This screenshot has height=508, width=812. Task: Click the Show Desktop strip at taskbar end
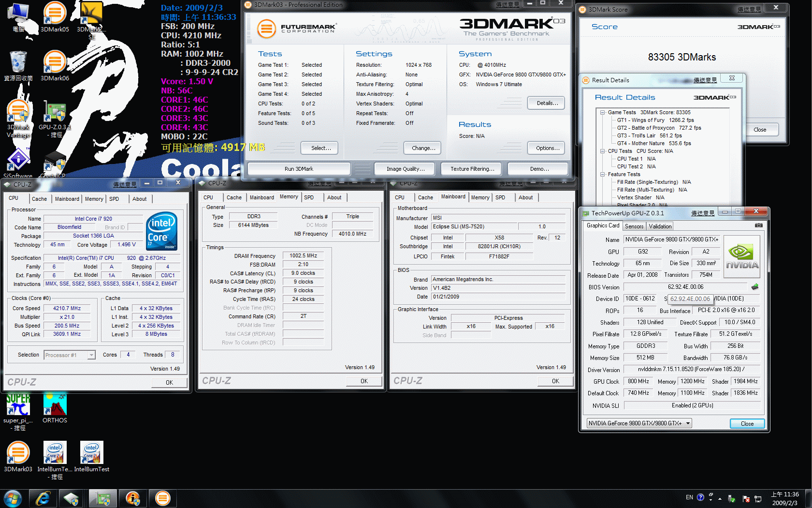(x=808, y=498)
